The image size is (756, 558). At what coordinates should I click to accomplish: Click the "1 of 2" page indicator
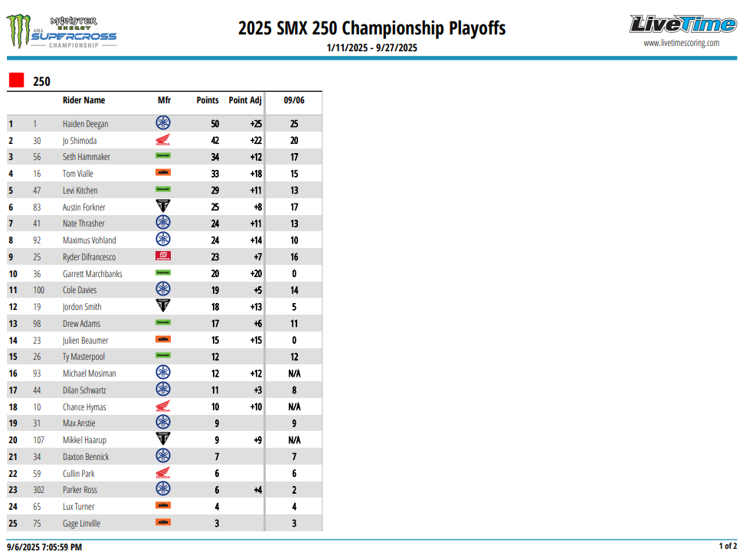coord(728,546)
